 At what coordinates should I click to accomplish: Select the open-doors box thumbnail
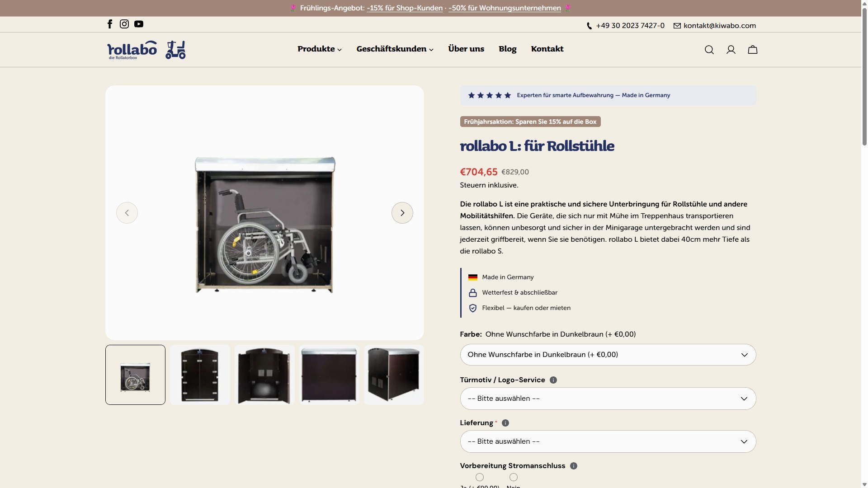point(264,375)
